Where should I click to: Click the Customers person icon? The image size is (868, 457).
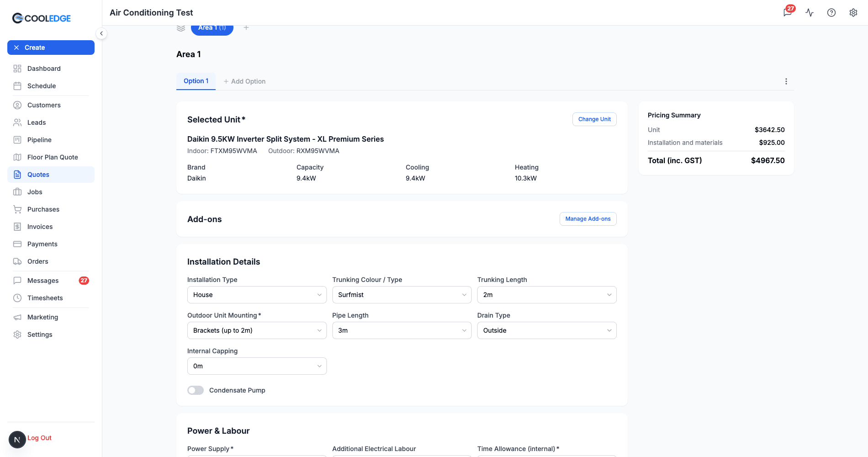coord(17,105)
